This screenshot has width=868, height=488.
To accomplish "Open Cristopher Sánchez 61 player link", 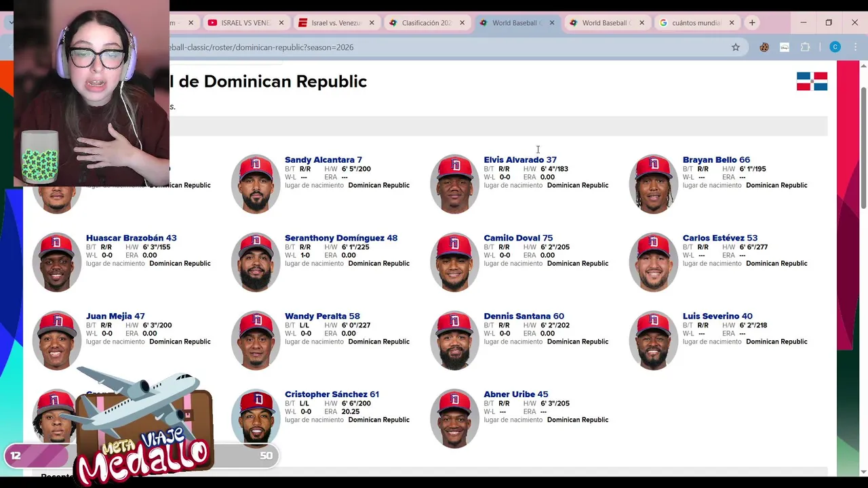I will pos(332,394).
